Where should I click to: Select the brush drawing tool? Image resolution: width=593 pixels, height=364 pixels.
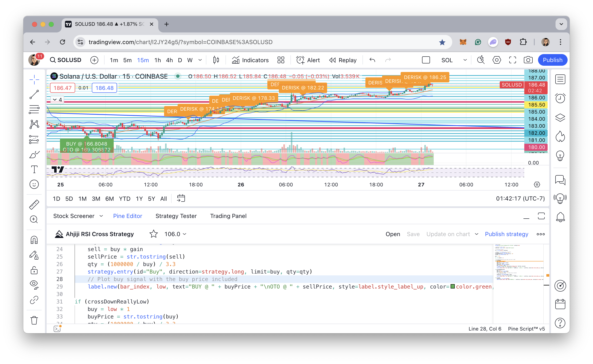34,154
